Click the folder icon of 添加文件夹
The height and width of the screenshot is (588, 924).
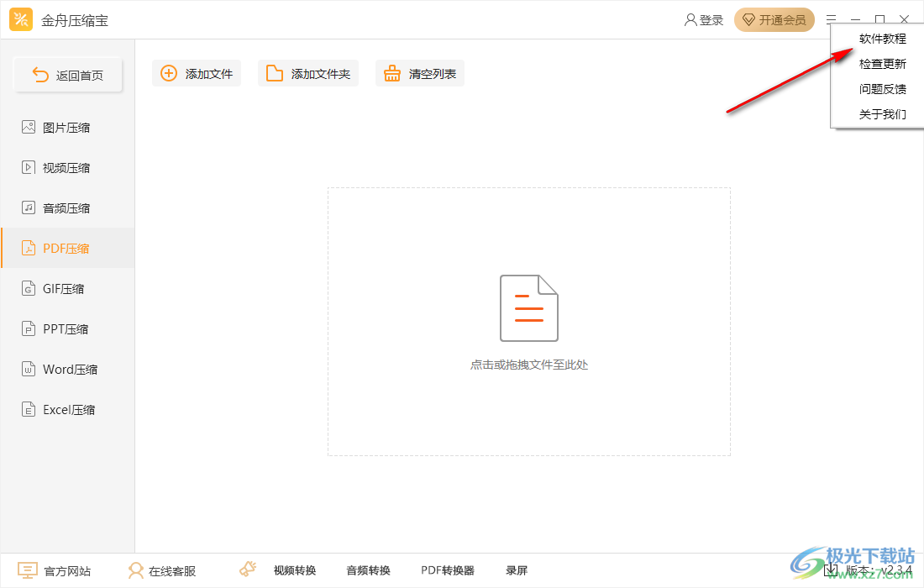tap(274, 74)
